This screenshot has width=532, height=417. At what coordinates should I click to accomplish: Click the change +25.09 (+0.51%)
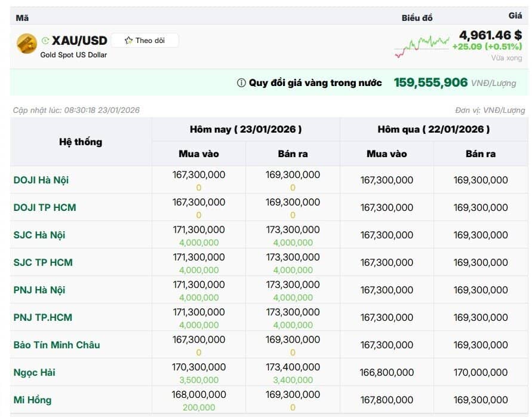coord(487,47)
